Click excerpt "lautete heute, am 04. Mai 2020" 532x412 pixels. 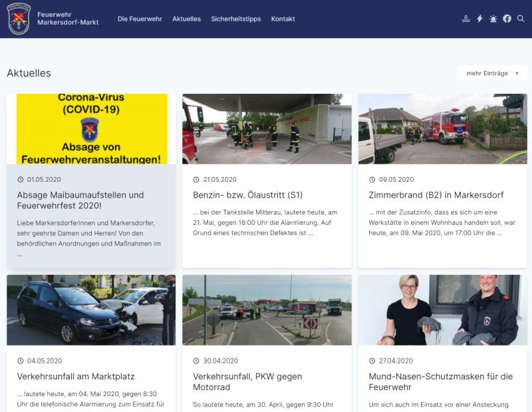(x=90, y=399)
